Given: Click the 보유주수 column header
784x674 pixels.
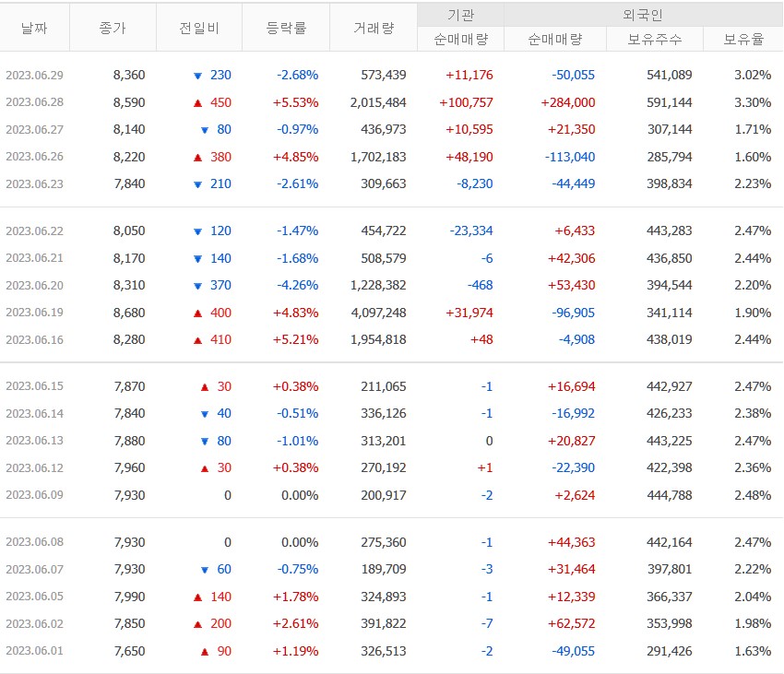Looking at the screenshot, I should coord(655,39).
